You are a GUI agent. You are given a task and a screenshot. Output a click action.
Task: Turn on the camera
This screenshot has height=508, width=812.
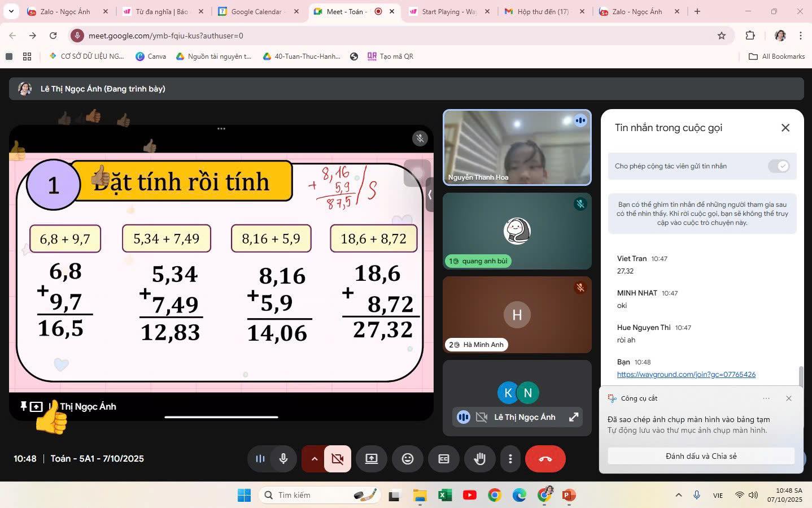(338, 459)
